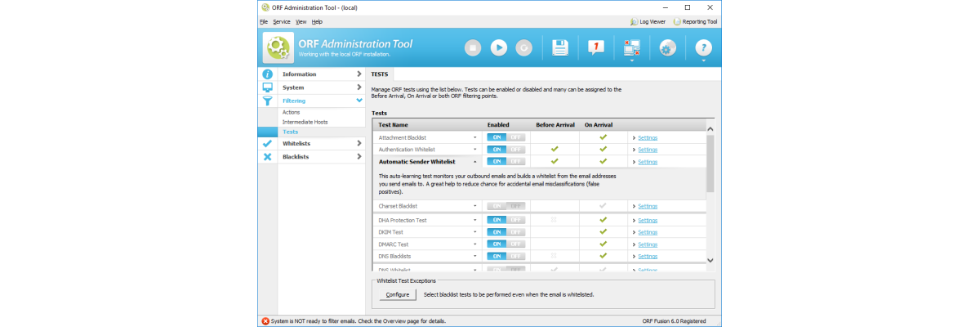Click Authentication Whitelist On Arrival checkmark
Image resolution: width=980 pixels, height=327 pixels.
pos(603,150)
